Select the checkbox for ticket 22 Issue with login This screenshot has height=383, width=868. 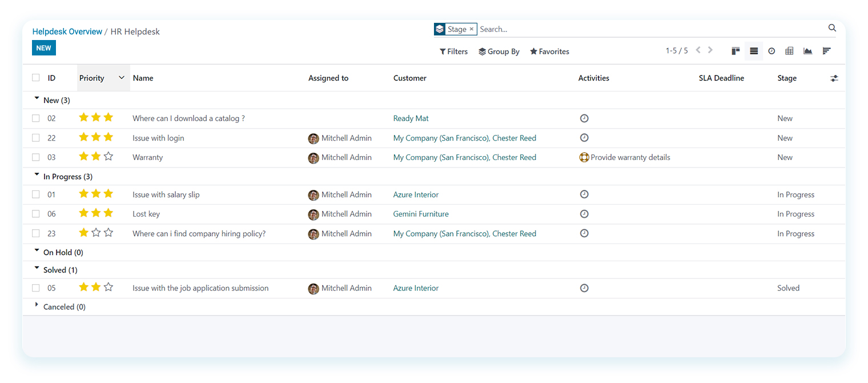pos(35,137)
